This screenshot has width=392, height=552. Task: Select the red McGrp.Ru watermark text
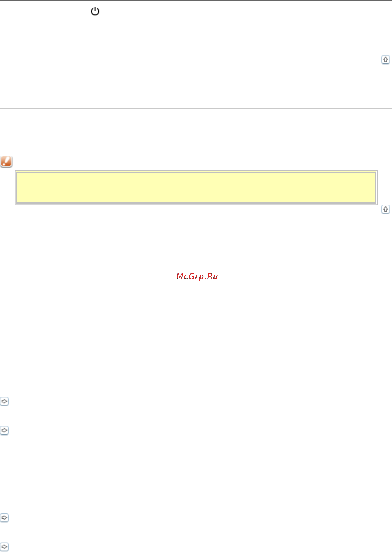(197, 276)
